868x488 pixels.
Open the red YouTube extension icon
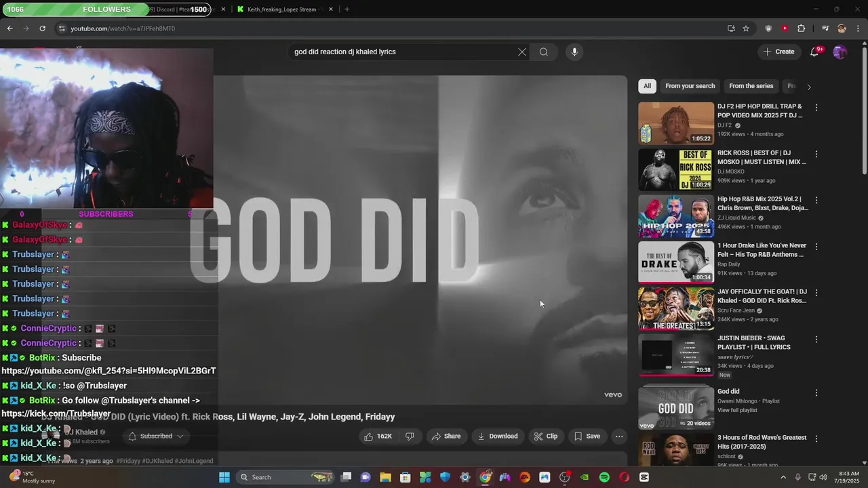coord(785,28)
